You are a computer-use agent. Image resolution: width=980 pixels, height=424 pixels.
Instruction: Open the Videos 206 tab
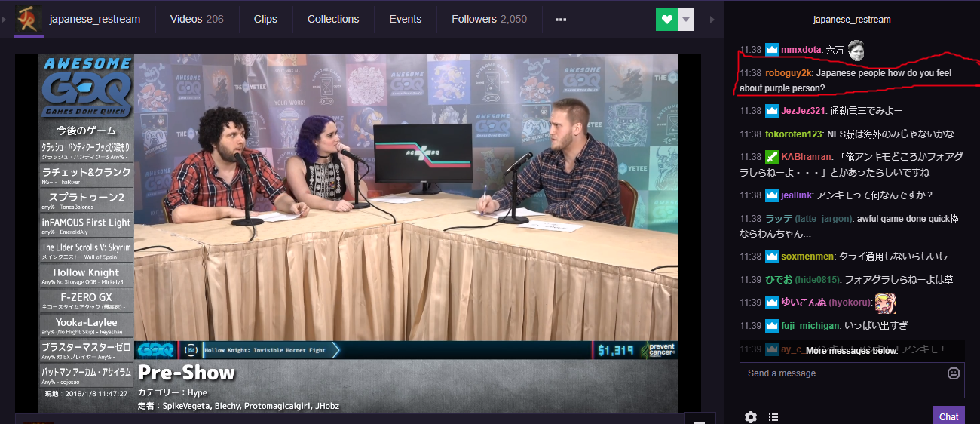[x=197, y=19]
